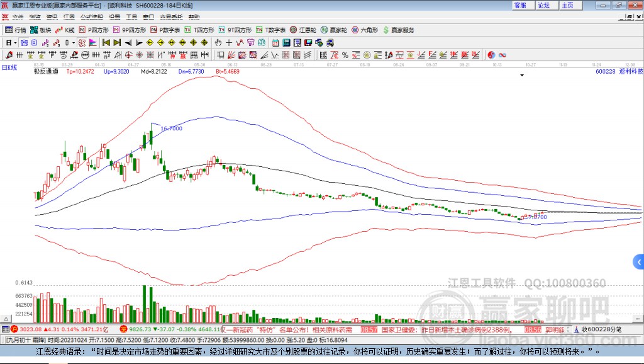Viewport: 644px width, 364px height.
Task: Click the blue side panel chevron
Action: pyautogui.click(x=639, y=261)
